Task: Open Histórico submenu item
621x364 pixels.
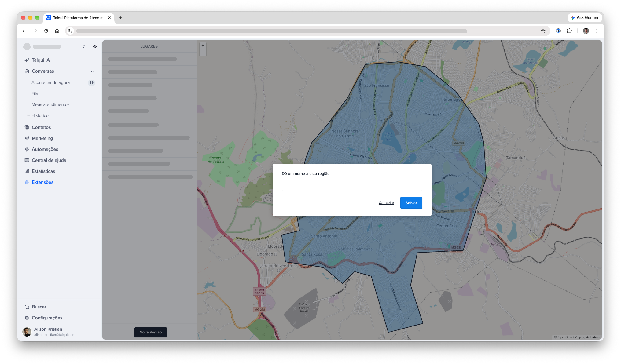Action: pos(40,115)
